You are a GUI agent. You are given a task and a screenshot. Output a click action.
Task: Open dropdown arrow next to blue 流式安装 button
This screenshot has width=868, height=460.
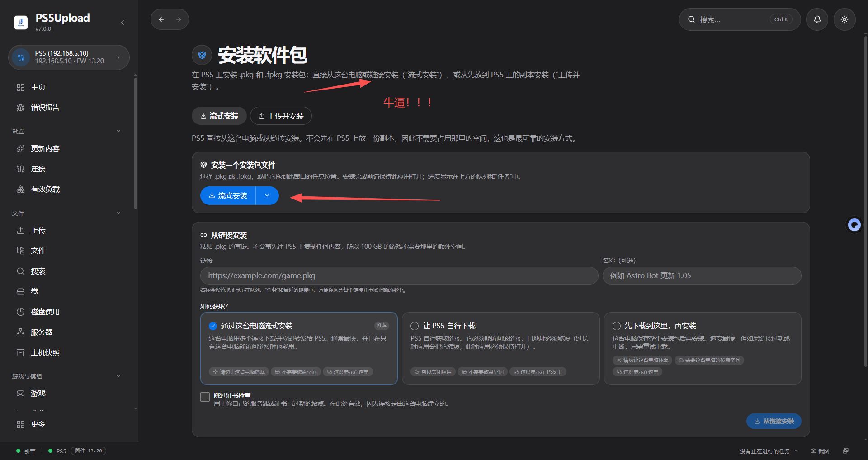click(x=267, y=195)
